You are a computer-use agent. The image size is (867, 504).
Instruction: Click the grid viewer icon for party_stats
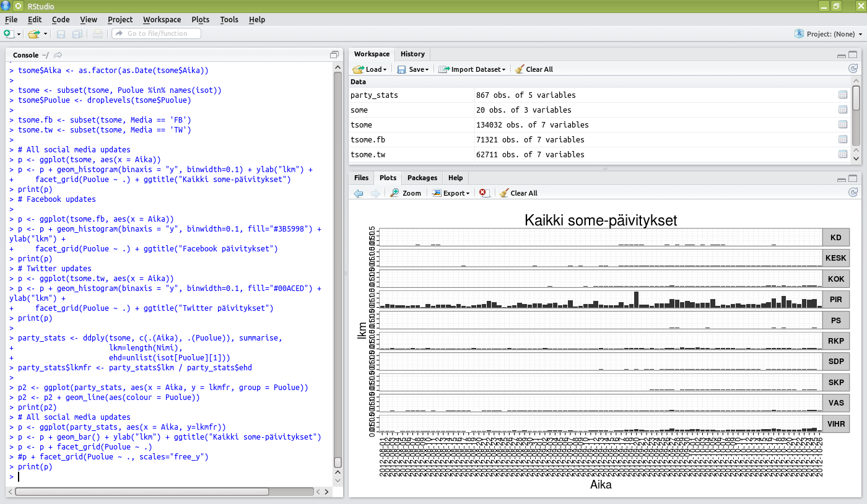pyautogui.click(x=842, y=95)
